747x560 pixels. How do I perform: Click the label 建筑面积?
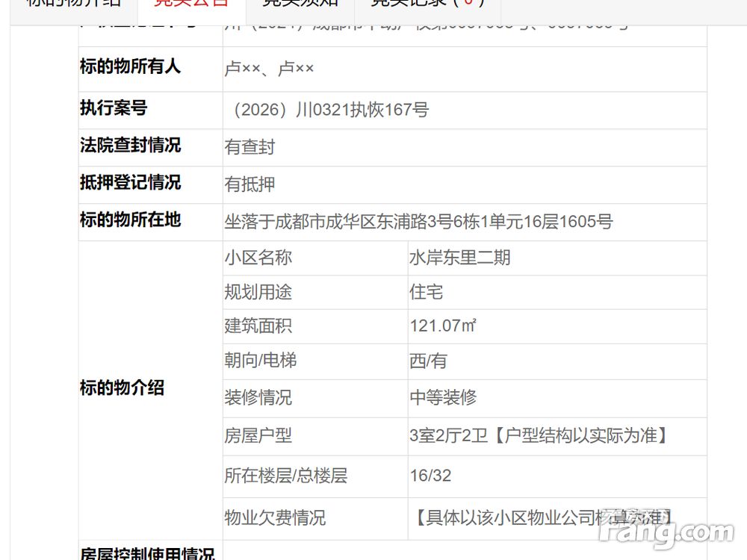(x=258, y=326)
